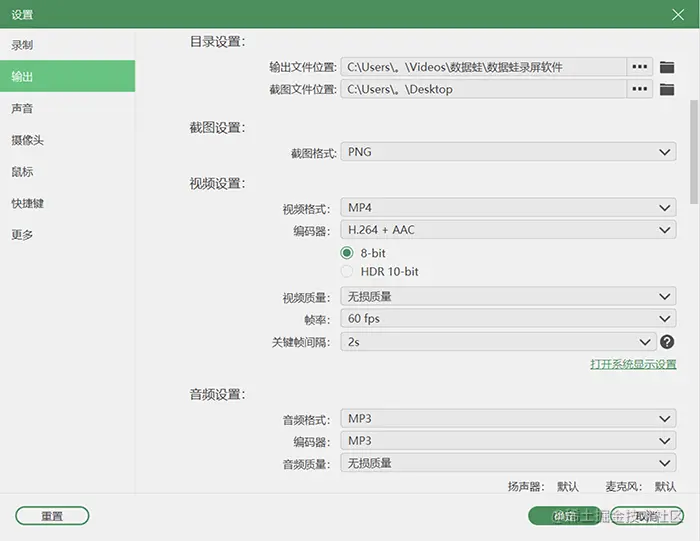700x541 pixels.
Task: Open the audio quality dropdown
Action: coord(508,463)
